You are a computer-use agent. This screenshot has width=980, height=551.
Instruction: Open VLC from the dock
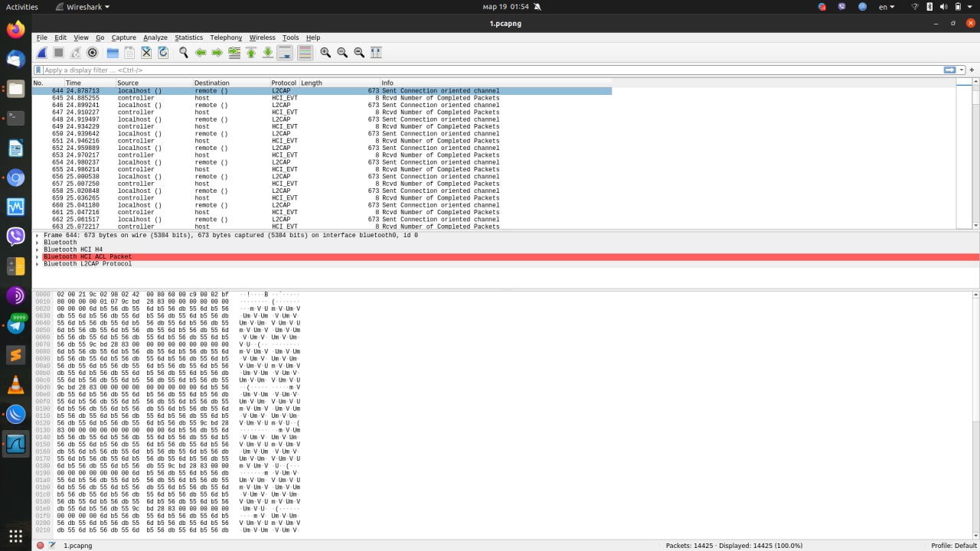click(x=15, y=385)
